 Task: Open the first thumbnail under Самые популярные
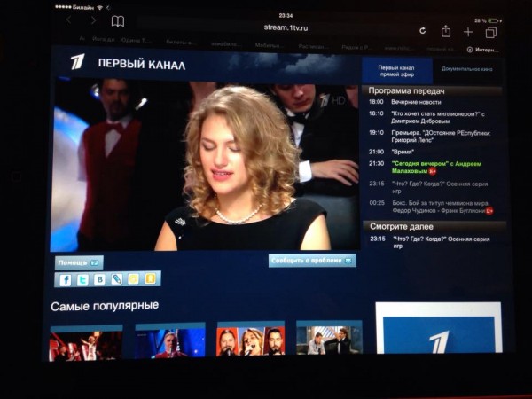pos(86,340)
